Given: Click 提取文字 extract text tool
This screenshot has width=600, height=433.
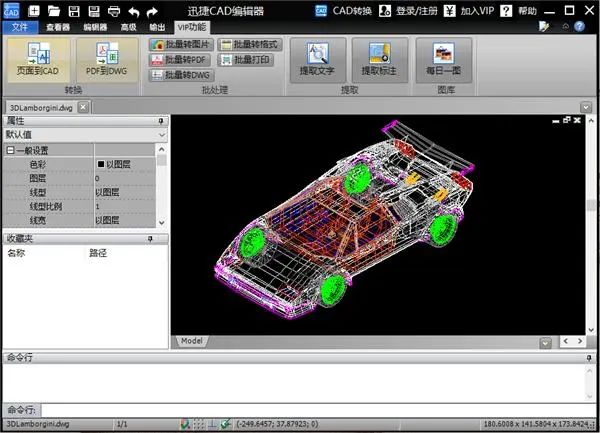Looking at the screenshot, I should pos(317,60).
